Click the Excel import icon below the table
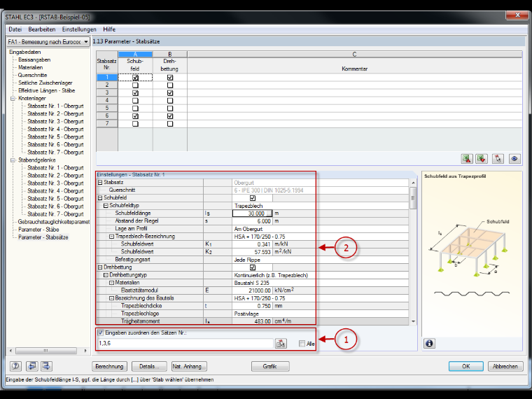Viewport: 532px width, 399px height. tap(482, 158)
